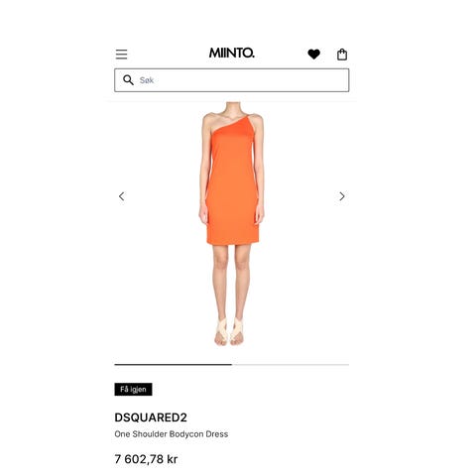Image resolution: width=476 pixels, height=476 pixels.
Task: Open the hamburger navigation menu
Action: click(121, 54)
